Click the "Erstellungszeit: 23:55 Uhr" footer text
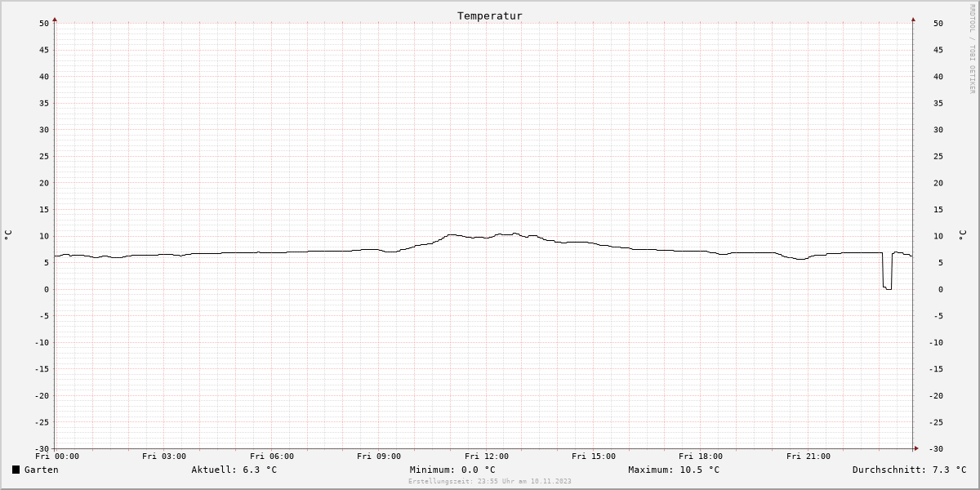The height and width of the screenshot is (490, 980). (x=462, y=481)
